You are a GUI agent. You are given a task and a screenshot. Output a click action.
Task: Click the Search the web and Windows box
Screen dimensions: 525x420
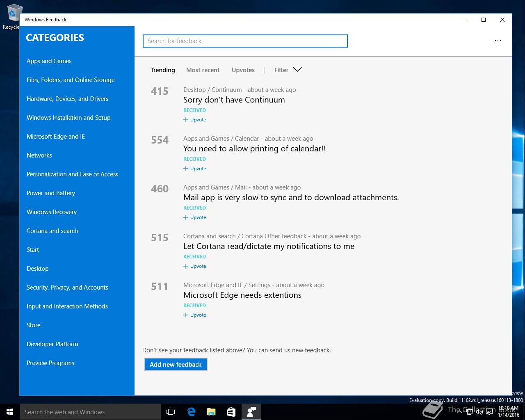(90, 412)
